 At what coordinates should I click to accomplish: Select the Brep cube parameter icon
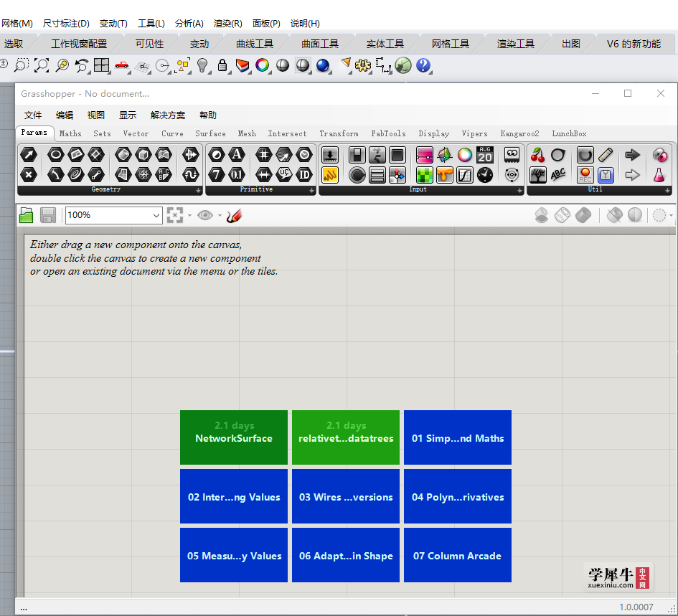tap(143, 155)
